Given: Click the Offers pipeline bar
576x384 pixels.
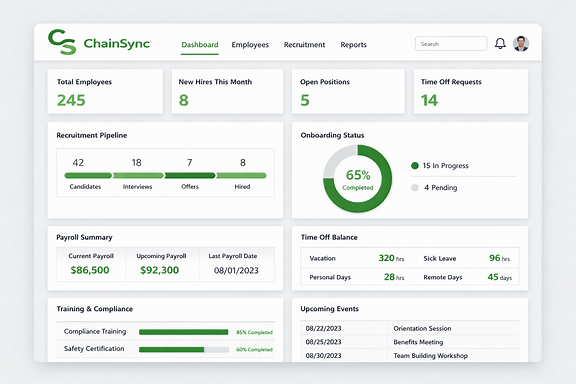Looking at the screenshot, I should [x=190, y=176].
